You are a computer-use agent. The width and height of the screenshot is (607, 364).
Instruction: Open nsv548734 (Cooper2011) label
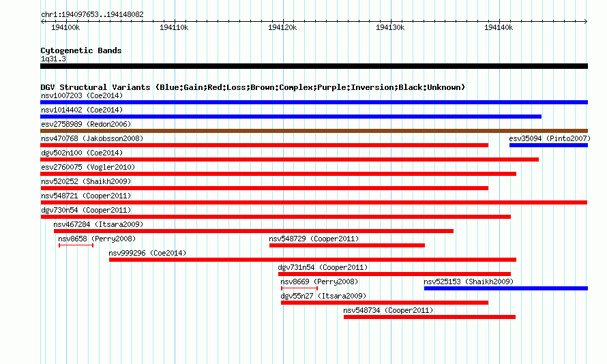pos(388,310)
